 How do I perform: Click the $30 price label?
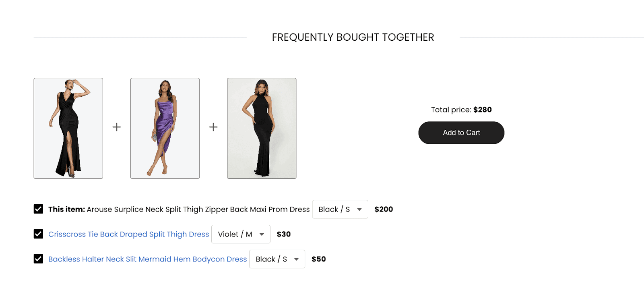pyautogui.click(x=284, y=234)
